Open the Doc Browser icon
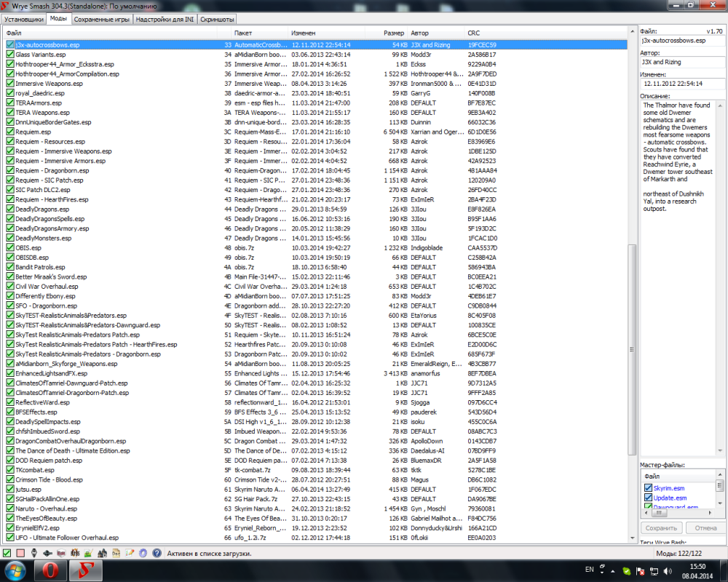This screenshot has height=582, width=728. pos(116,553)
